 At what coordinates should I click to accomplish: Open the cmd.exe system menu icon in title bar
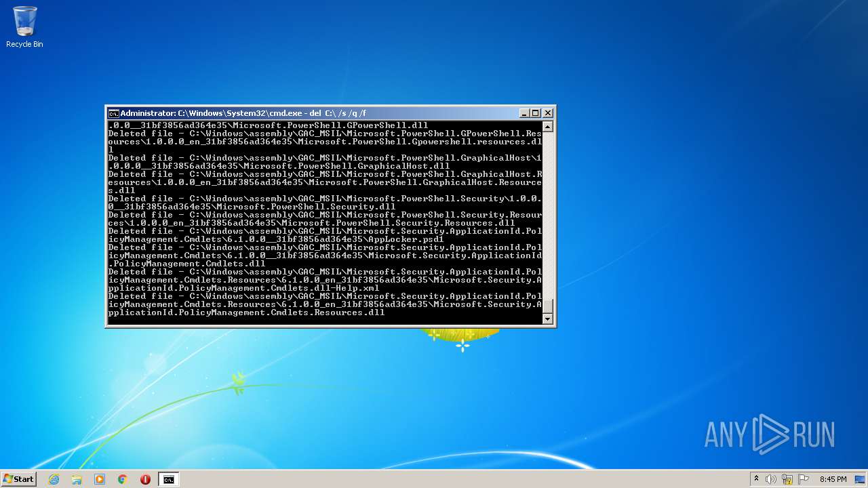[114, 113]
